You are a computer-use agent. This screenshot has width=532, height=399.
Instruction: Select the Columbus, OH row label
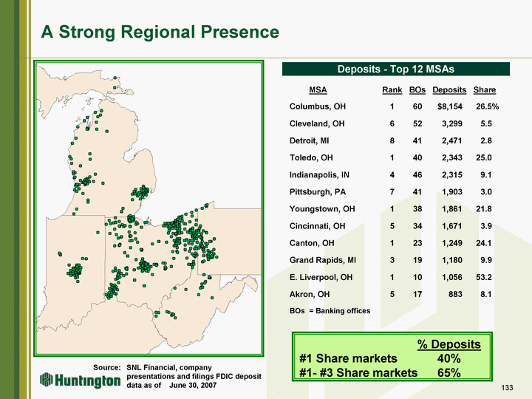tap(318, 107)
